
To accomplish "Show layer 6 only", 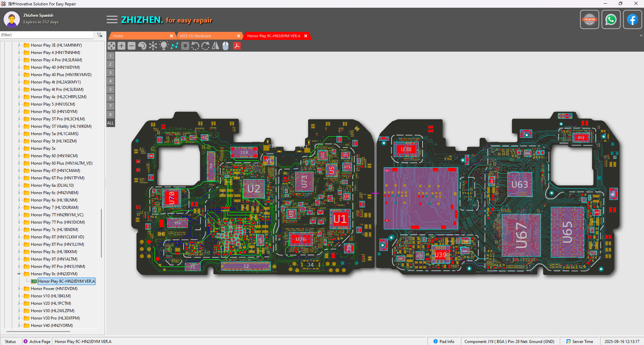I will pos(110,98).
